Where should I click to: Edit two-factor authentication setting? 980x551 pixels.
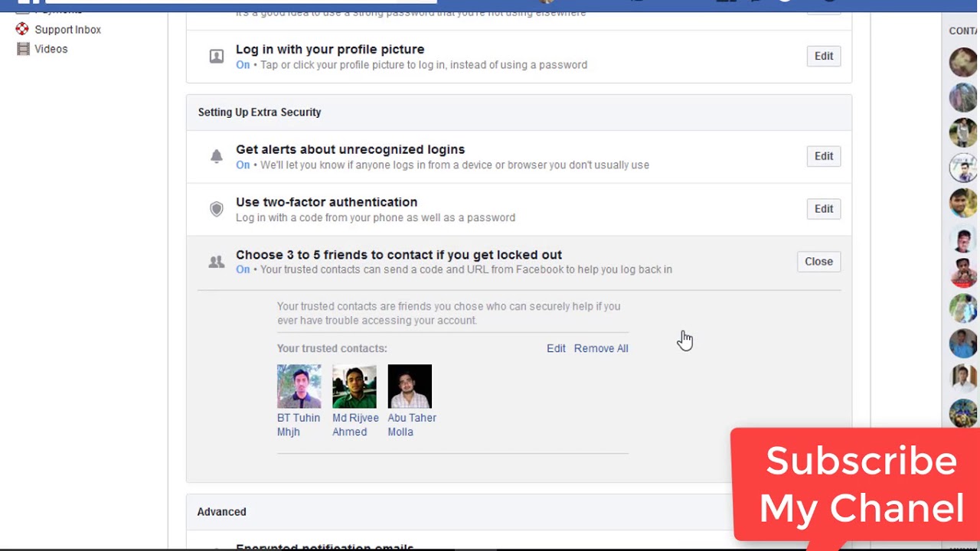pos(824,209)
